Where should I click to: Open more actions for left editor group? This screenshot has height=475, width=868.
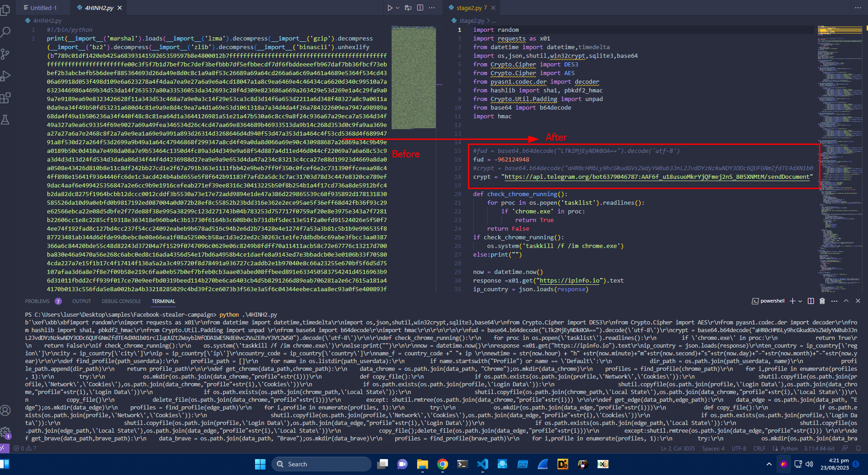tap(432, 8)
